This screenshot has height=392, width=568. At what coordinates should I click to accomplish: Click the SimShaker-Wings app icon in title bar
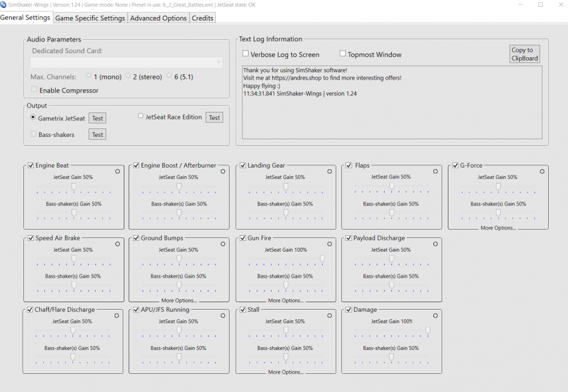tap(3, 5)
